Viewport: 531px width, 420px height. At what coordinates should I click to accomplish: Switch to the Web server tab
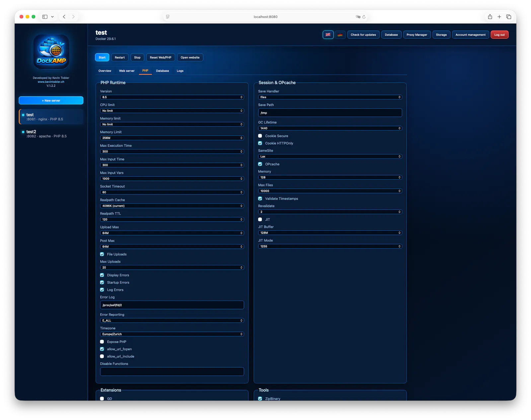point(127,71)
